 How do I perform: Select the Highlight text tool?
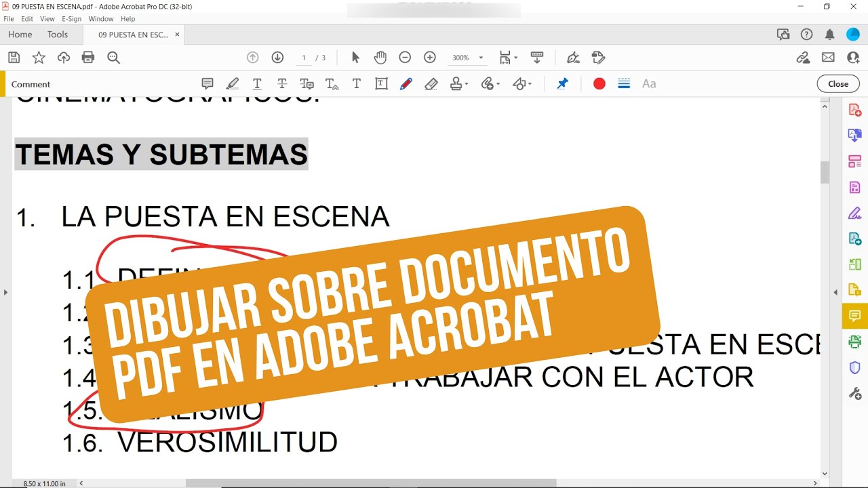tap(233, 84)
